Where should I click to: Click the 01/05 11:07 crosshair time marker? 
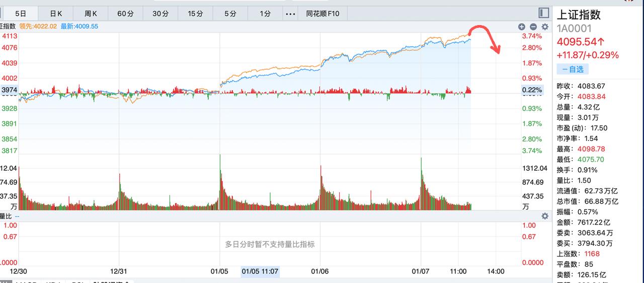click(260, 271)
